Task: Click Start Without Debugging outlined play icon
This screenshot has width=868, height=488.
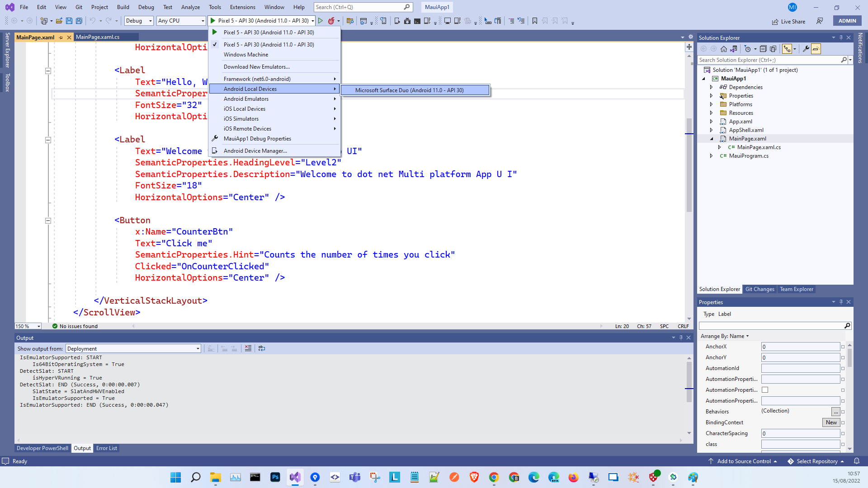Action: coord(321,21)
